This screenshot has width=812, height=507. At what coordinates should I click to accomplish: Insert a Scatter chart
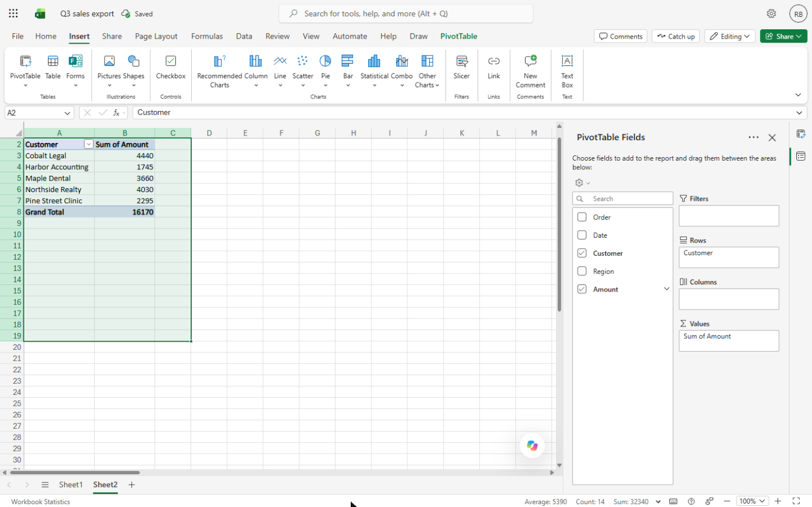coord(303,71)
